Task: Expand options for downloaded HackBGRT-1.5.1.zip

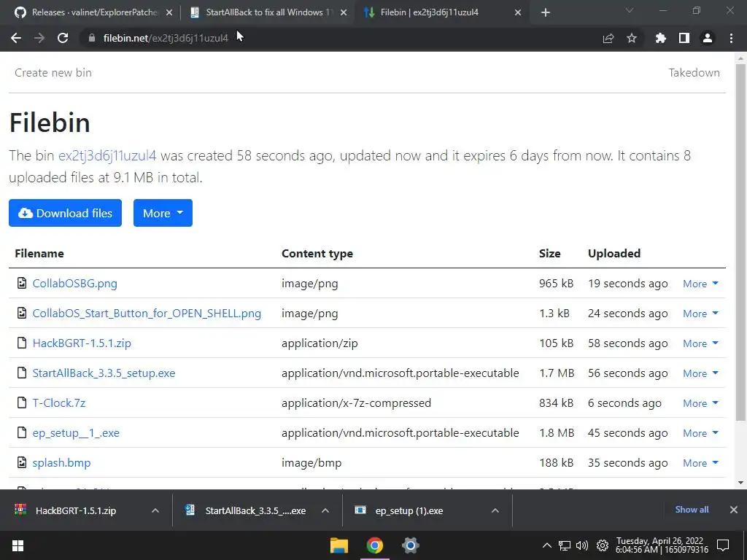Action: [x=155, y=510]
